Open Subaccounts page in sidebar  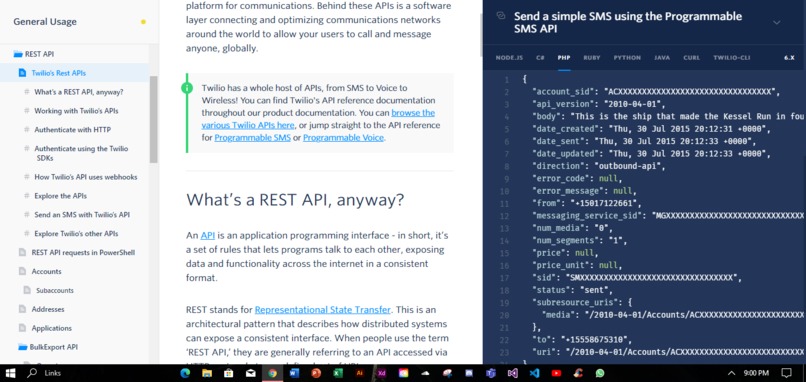[x=55, y=290]
